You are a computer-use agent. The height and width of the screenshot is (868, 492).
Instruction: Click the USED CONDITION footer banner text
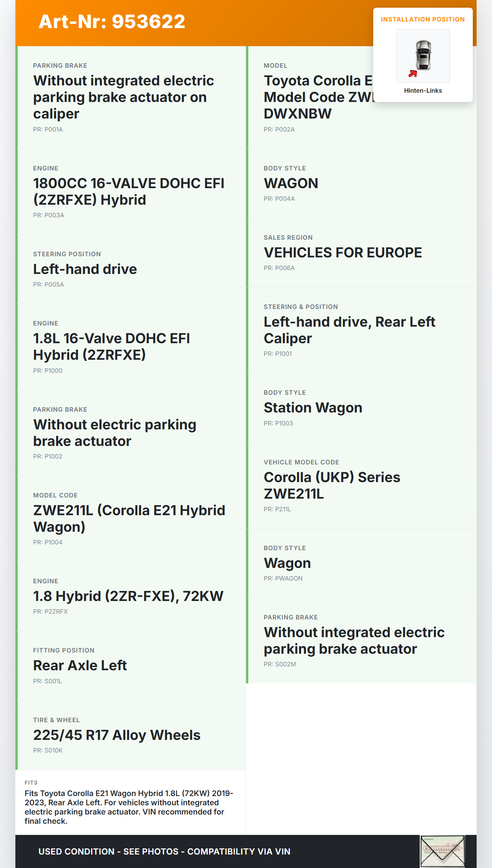coord(164,851)
